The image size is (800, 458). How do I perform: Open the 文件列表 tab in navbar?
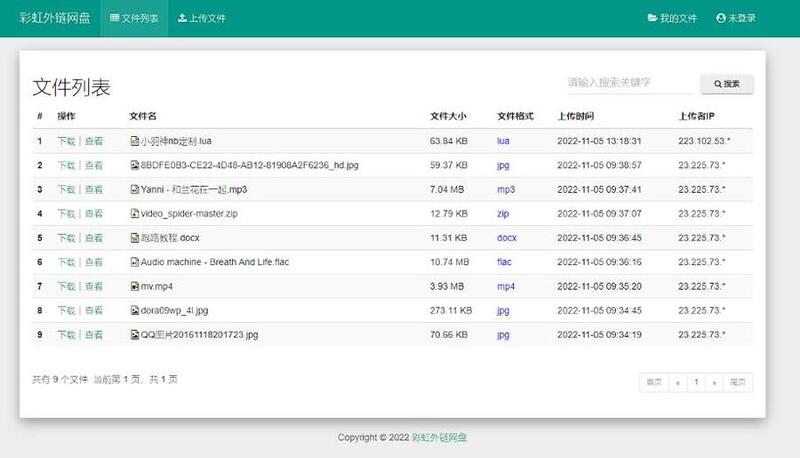(x=134, y=18)
